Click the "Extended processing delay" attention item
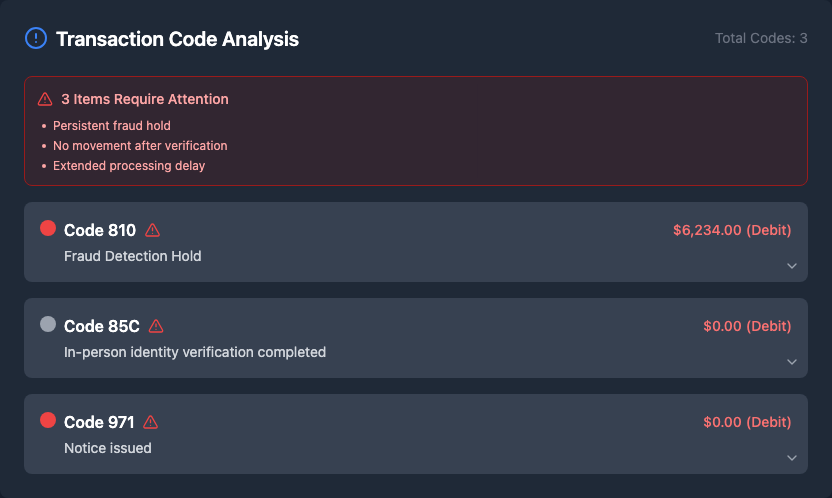The height and width of the screenshot is (498, 832). point(129,166)
